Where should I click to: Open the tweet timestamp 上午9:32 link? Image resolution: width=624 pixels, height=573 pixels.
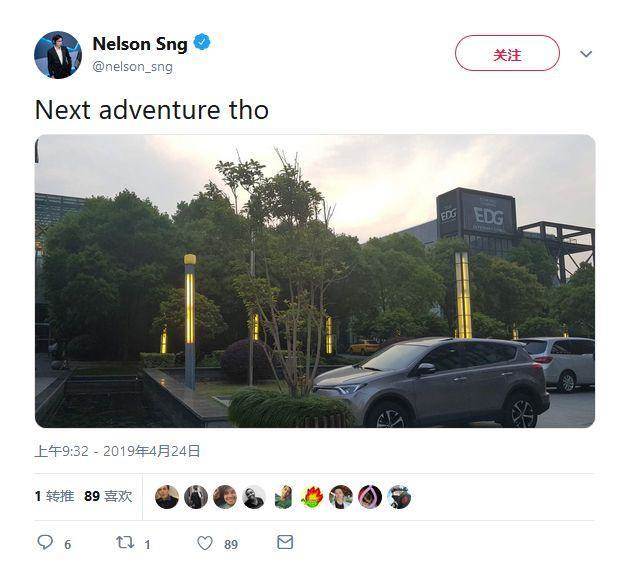pos(61,451)
